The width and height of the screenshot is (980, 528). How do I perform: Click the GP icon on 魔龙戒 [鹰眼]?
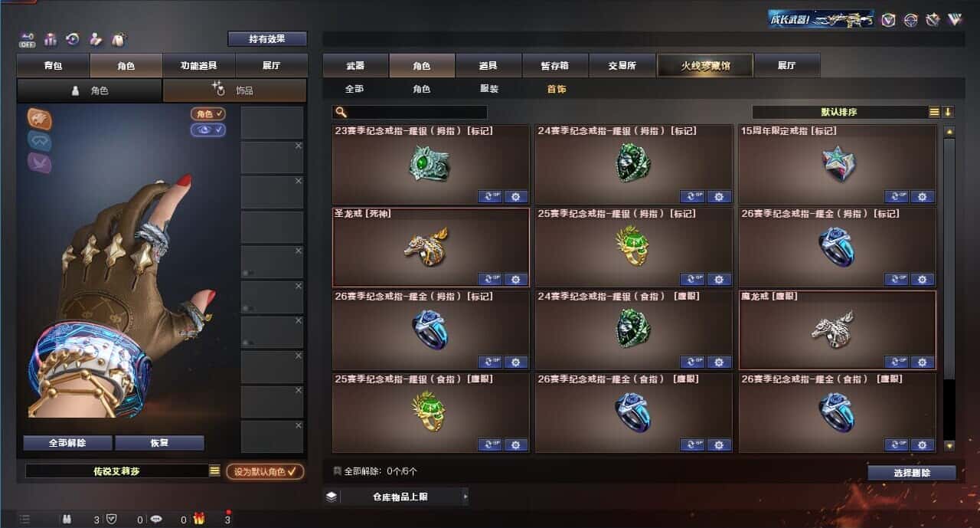(x=897, y=362)
